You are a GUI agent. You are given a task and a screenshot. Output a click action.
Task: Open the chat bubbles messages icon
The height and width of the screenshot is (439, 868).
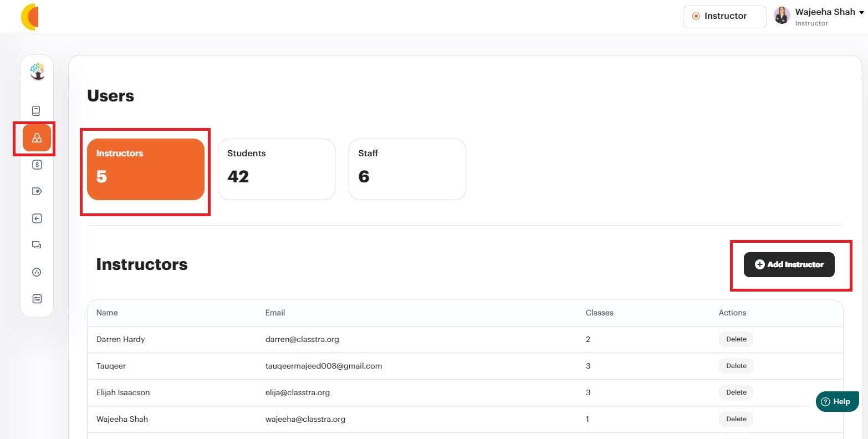(37, 245)
